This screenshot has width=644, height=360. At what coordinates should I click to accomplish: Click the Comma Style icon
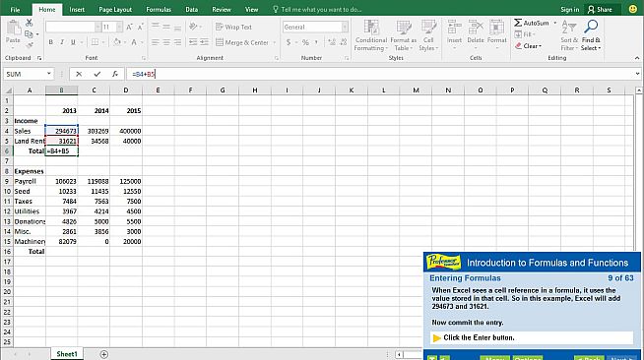pyautogui.click(x=316, y=42)
